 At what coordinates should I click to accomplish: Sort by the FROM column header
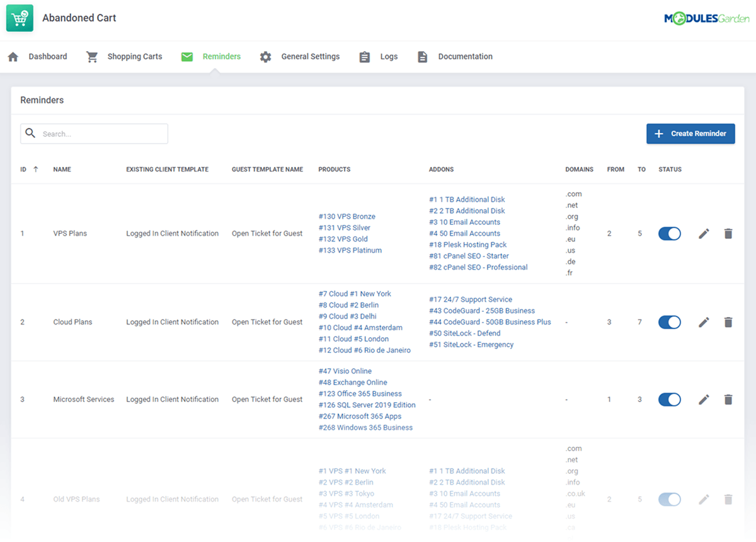[x=616, y=170]
